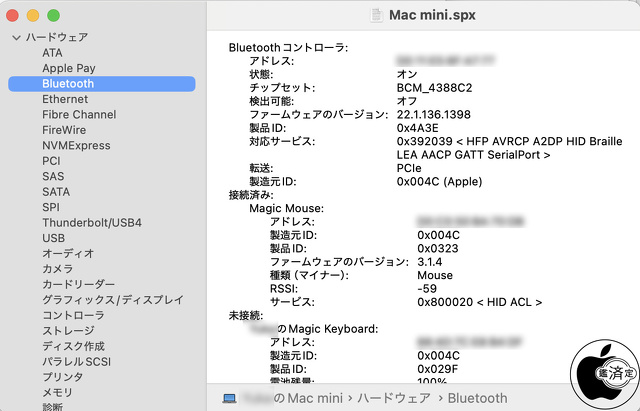Open オーディオ in the sidebar
This screenshot has width=640, height=411.
point(68,253)
